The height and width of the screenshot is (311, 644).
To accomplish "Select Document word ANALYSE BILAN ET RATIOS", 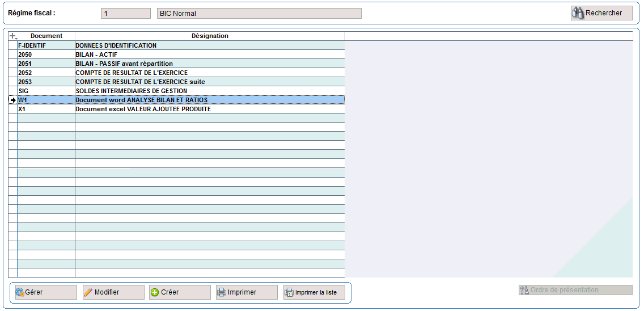I will coord(210,100).
